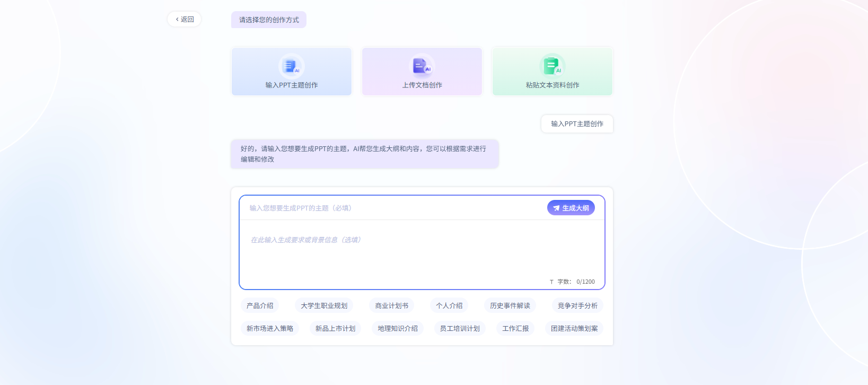Viewport: 868px width, 385px height.
Task: Pick the 商业计划书 suggestion tag
Action: click(x=392, y=305)
